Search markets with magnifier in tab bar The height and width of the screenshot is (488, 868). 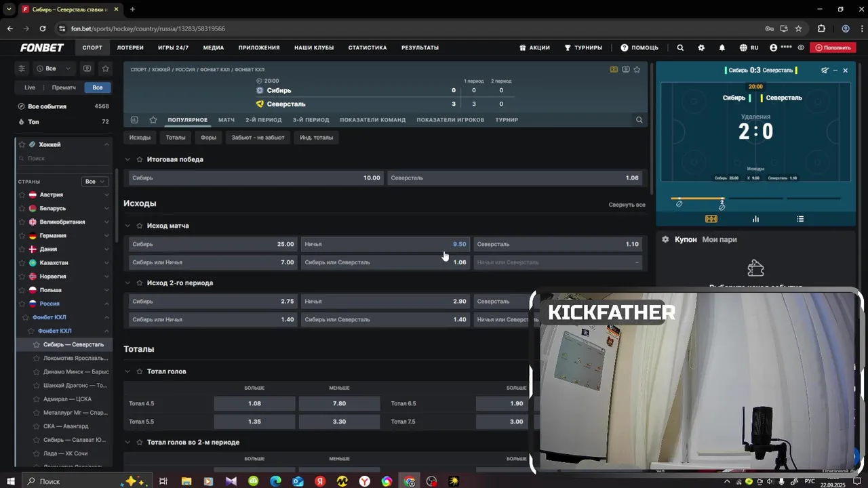639,120
